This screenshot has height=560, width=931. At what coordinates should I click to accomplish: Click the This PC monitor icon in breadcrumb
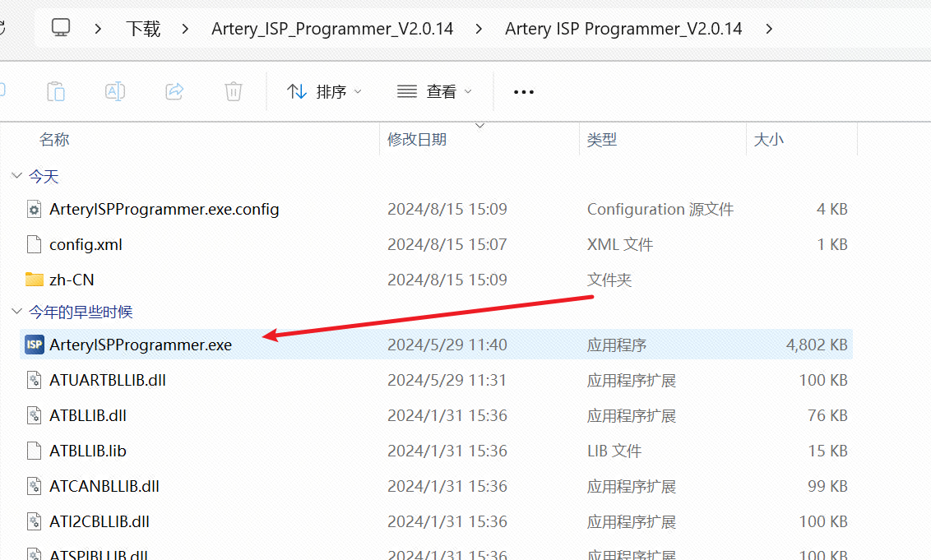[x=61, y=28]
